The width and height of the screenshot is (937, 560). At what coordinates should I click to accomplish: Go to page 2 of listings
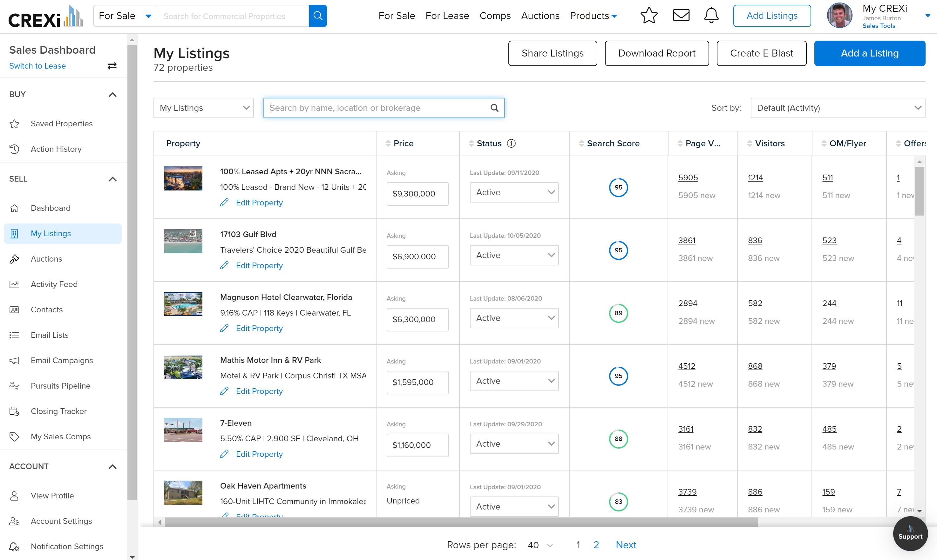click(596, 545)
